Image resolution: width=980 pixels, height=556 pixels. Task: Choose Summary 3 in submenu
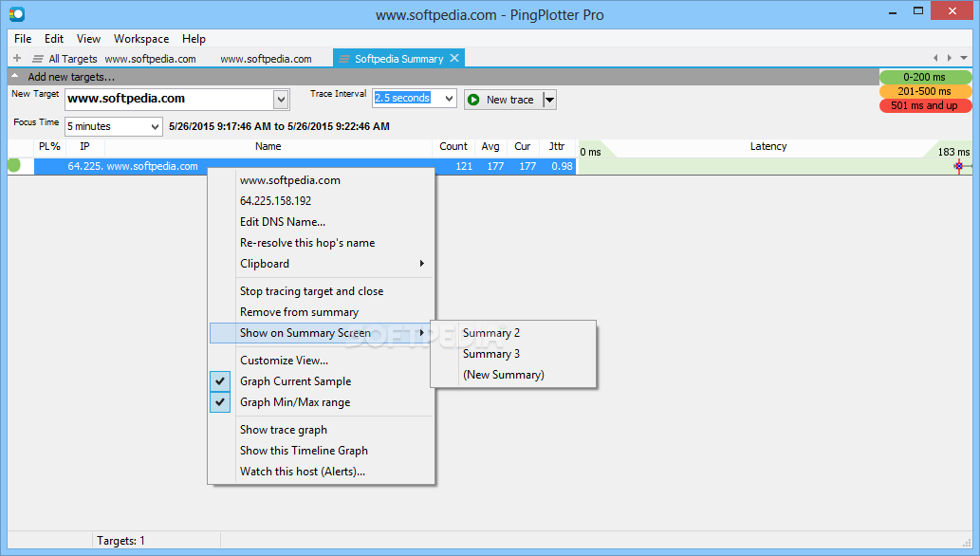coord(491,354)
